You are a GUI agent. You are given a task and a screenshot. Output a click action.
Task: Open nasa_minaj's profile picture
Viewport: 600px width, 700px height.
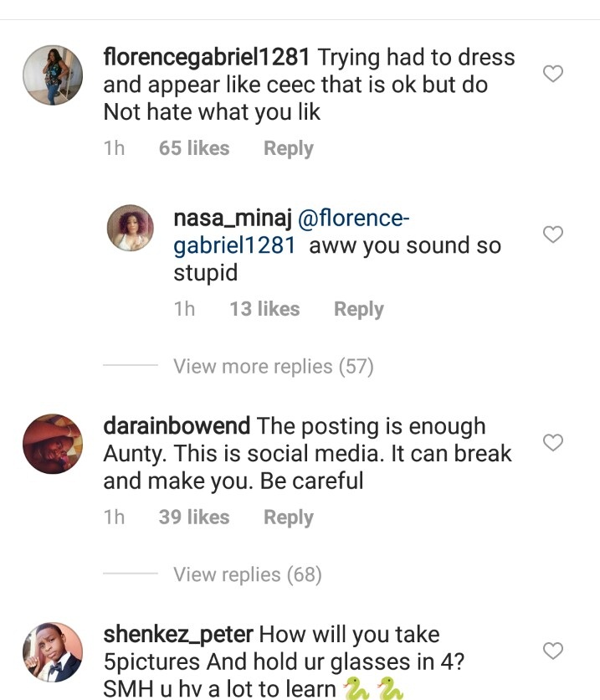tap(131, 228)
